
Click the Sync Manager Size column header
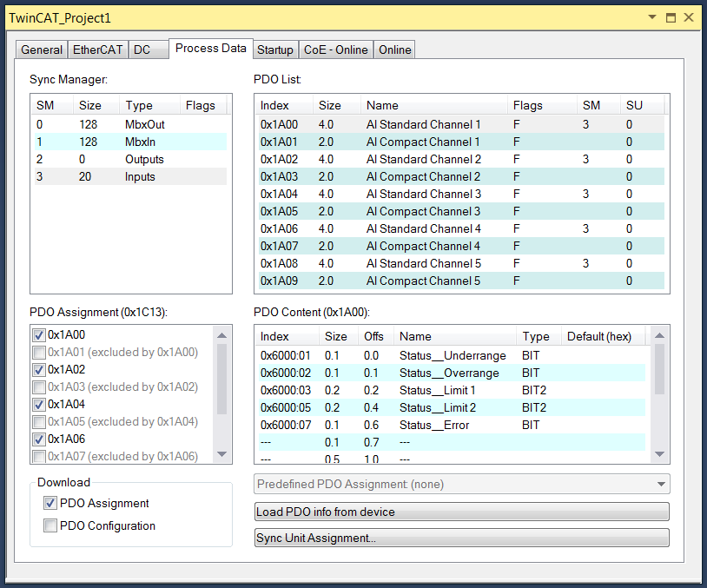tap(96, 105)
